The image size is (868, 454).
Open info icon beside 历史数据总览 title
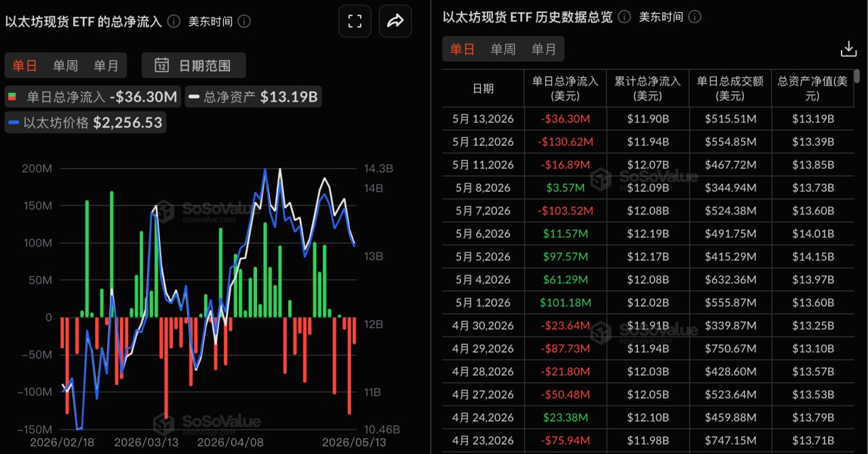pos(625,16)
